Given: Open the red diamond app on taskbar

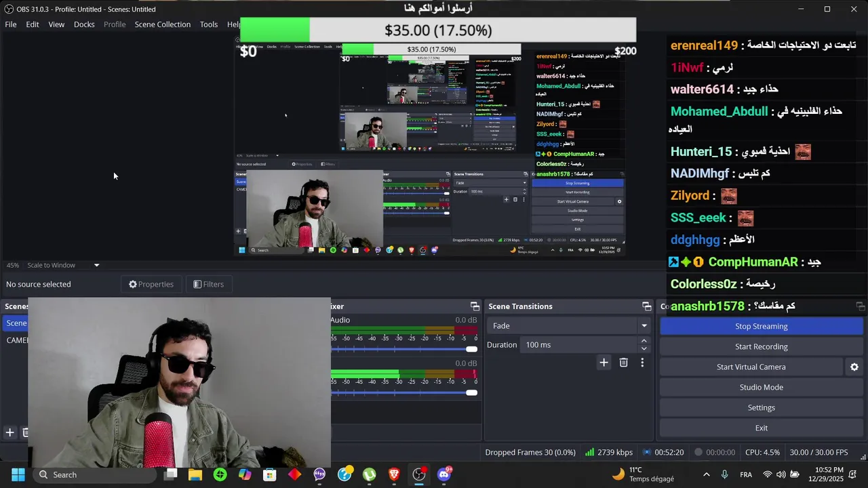Looking at the screenshot, I should tap(294, 474).
